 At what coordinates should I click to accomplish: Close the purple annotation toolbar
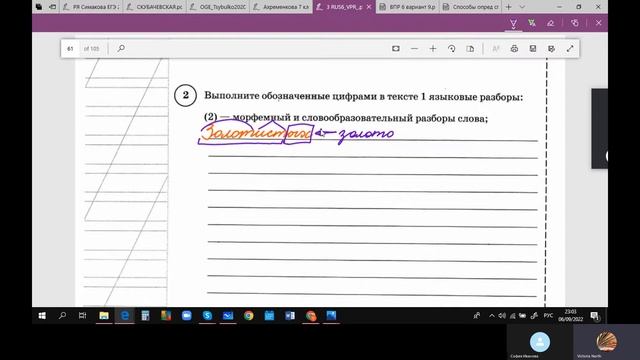click(x=598, y=23)
